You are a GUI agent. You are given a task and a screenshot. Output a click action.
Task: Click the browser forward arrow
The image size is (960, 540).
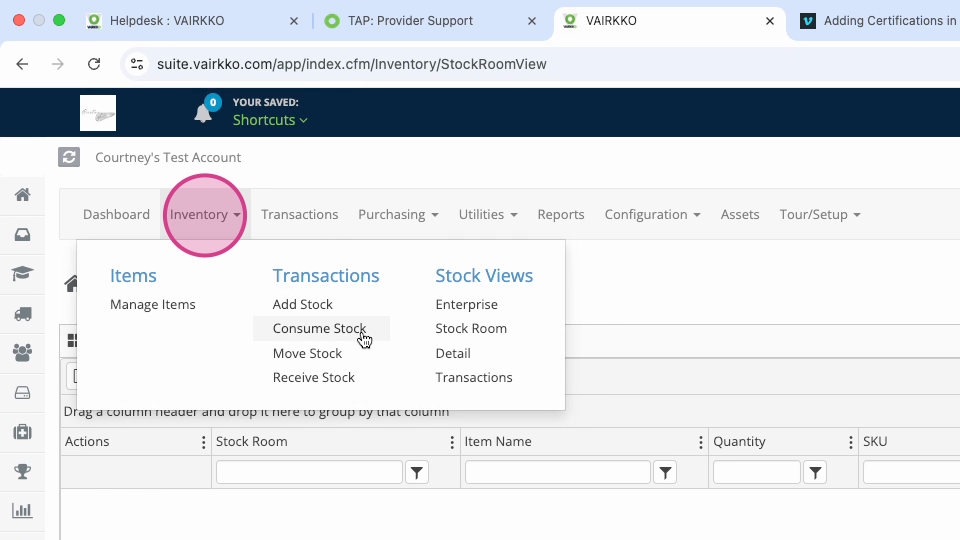click(58, 64)
